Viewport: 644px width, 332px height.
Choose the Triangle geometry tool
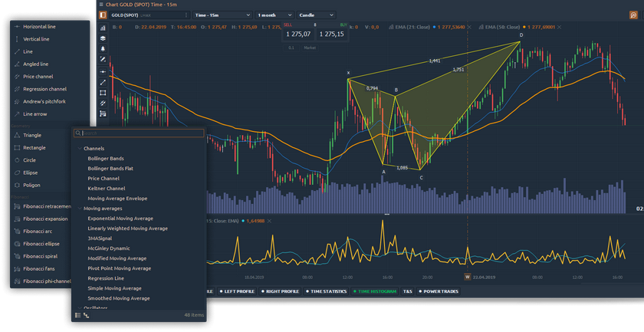[x=32, y=135]
